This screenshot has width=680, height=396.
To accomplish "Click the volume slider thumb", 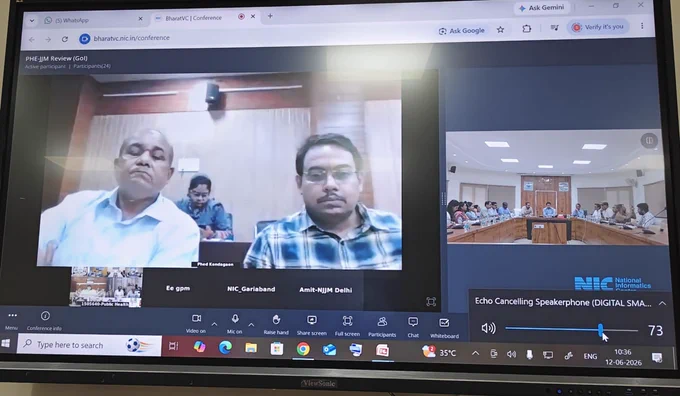I will coord(601,330).
